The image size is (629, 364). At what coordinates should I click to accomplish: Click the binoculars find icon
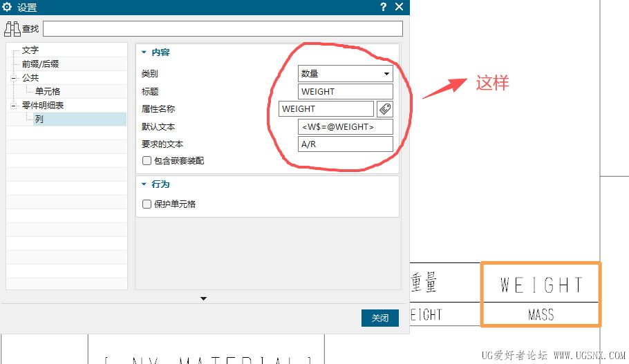click(12, 29)
